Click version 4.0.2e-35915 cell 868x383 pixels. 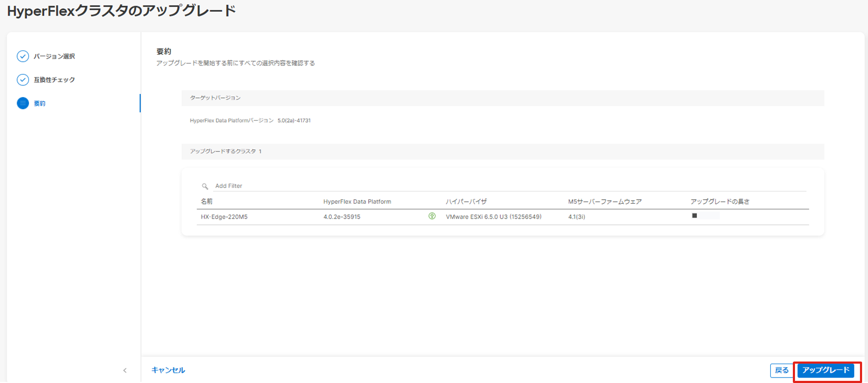(x=342, y=217)
